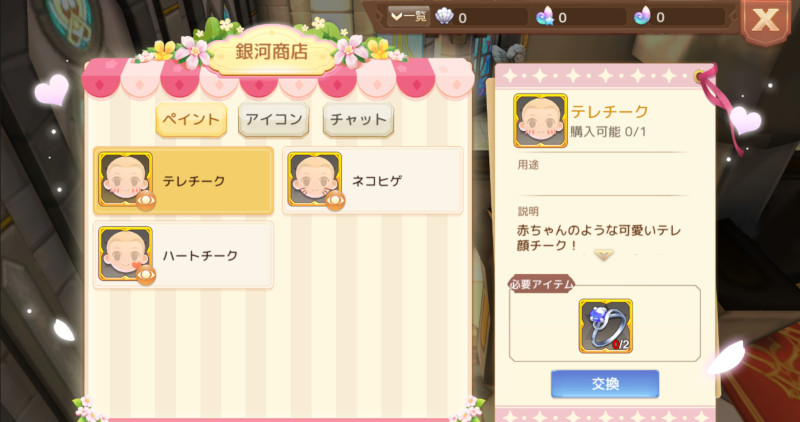Click the swirl shell currency icon

(x=642, y=17)
